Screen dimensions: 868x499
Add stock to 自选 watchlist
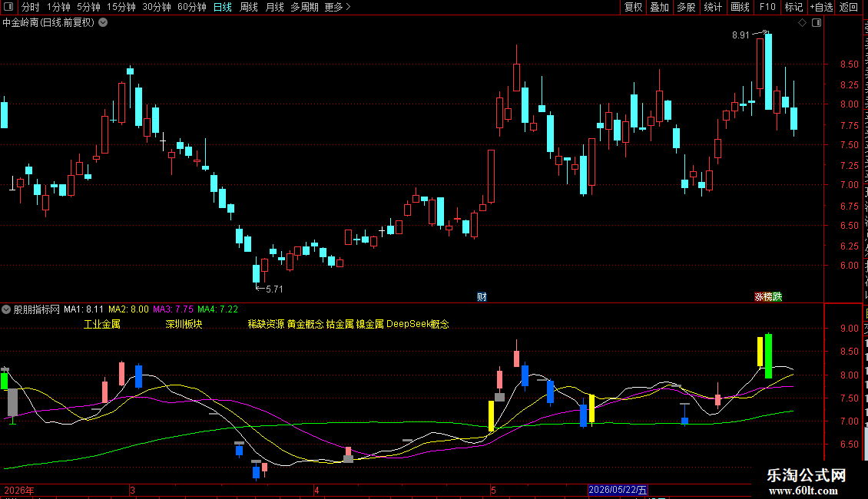click(821, 7)
